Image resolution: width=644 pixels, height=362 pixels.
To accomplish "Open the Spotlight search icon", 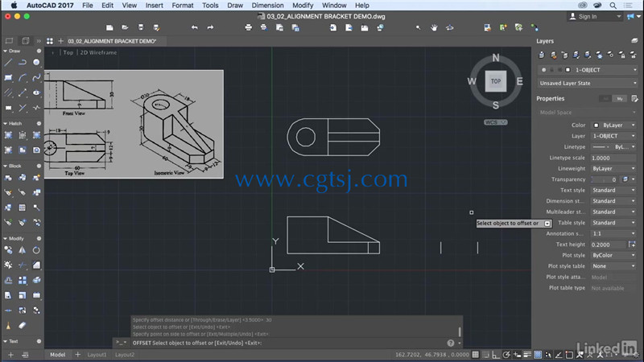I will (x=613, y=6).
